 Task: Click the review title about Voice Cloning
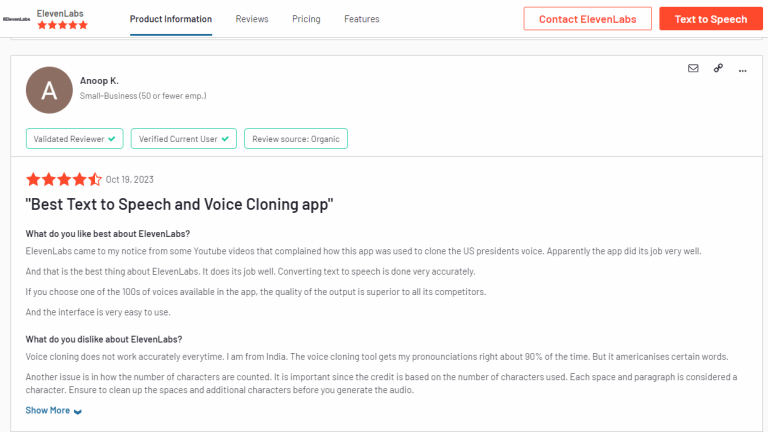click(x=179, y=204)
